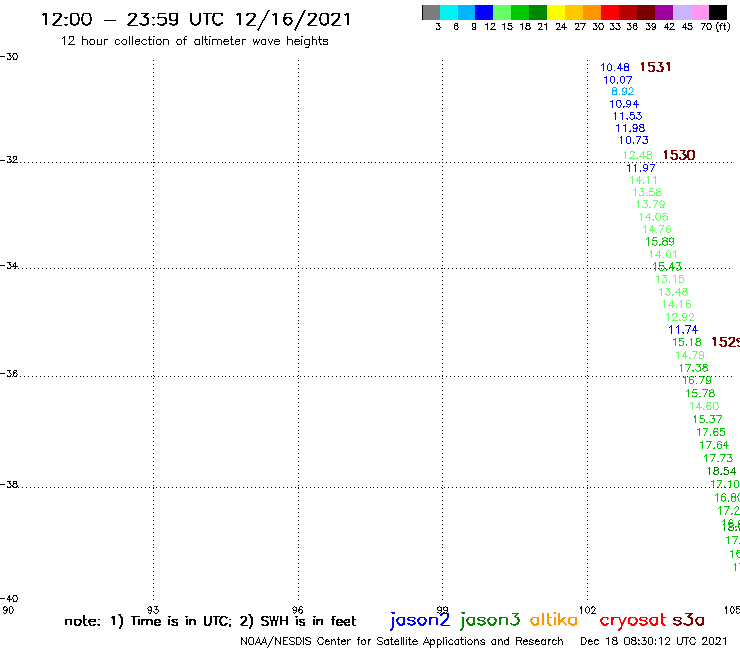The width and height of the screenshot is (740, 650).
Task: Click the latitude axis label -36
Action: click(9, 373)
